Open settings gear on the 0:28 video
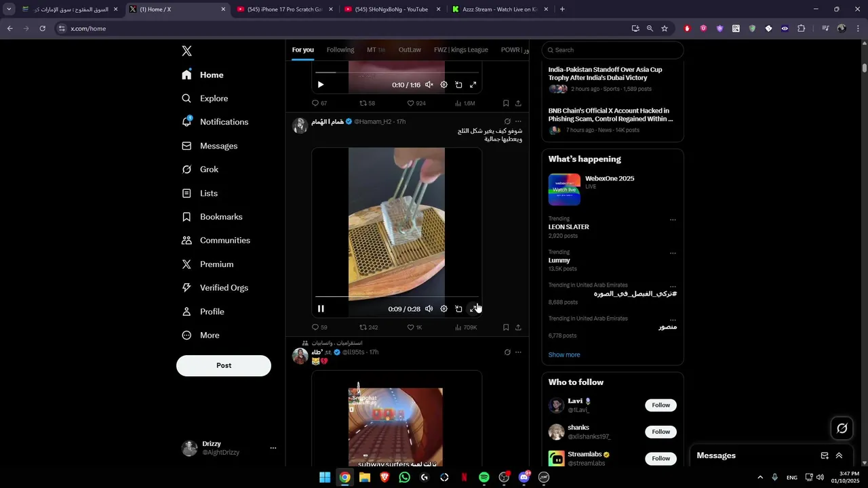This screenshot has width=868, height=488. click(x=443, y=309)
